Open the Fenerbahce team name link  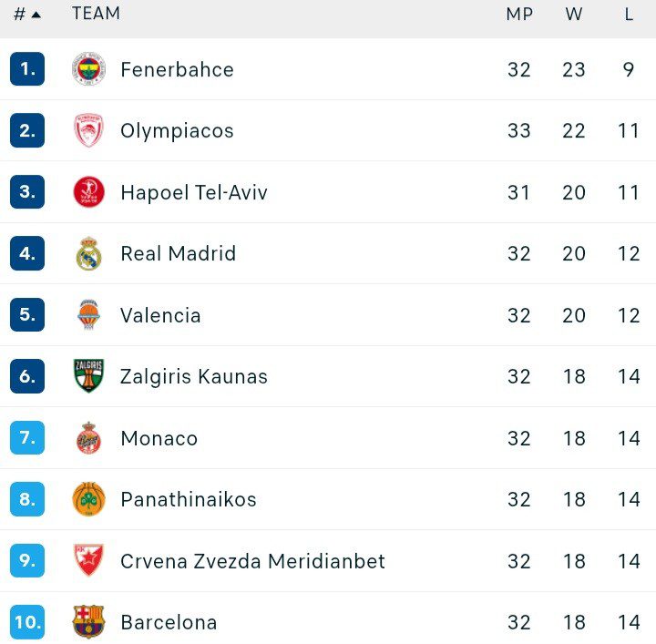tap(177, 70)
